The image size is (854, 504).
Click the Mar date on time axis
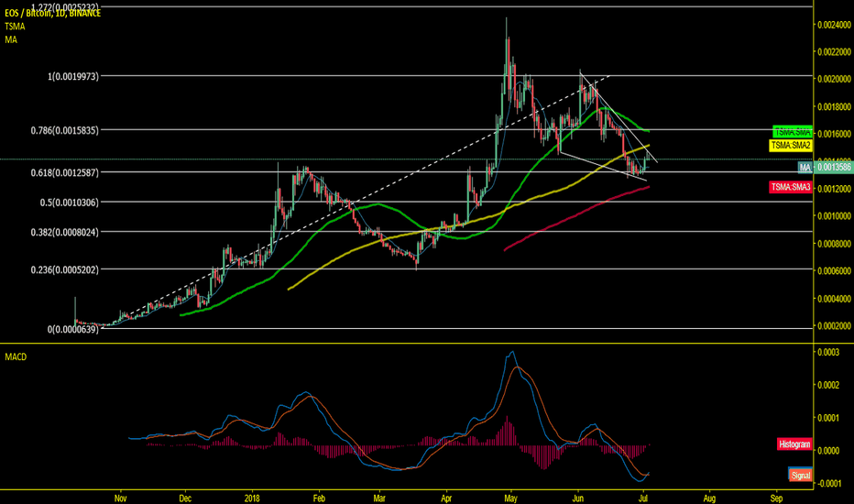tap(379, 498)
